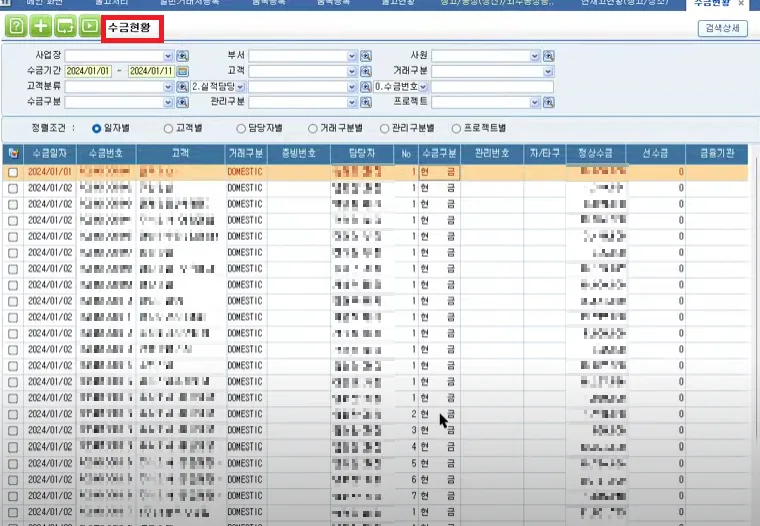Select the 담당자별 sort radio button
This screenshot has height=526, width=760.
(x=241, y=128)
